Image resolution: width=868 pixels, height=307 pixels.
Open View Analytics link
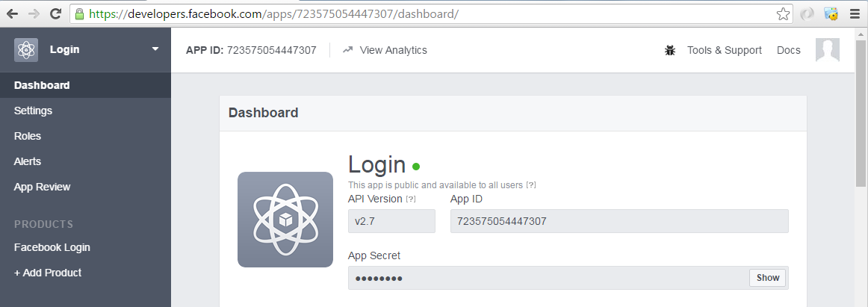click(x=393, y=50)
